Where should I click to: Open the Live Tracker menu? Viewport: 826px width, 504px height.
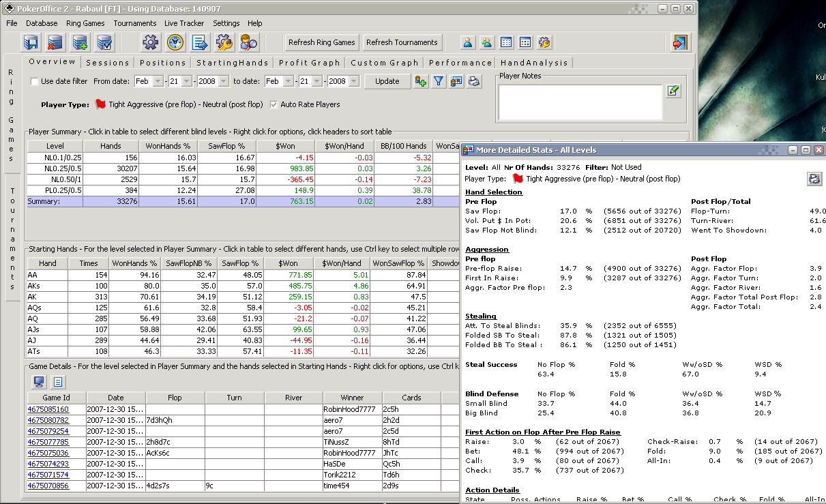[x=184, y=23]
